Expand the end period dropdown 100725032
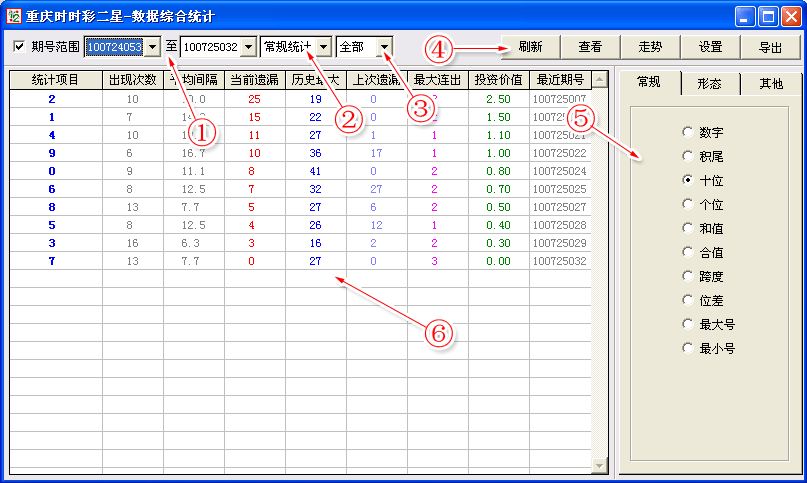This screenshot has width=807, height=483. (247, 47)
